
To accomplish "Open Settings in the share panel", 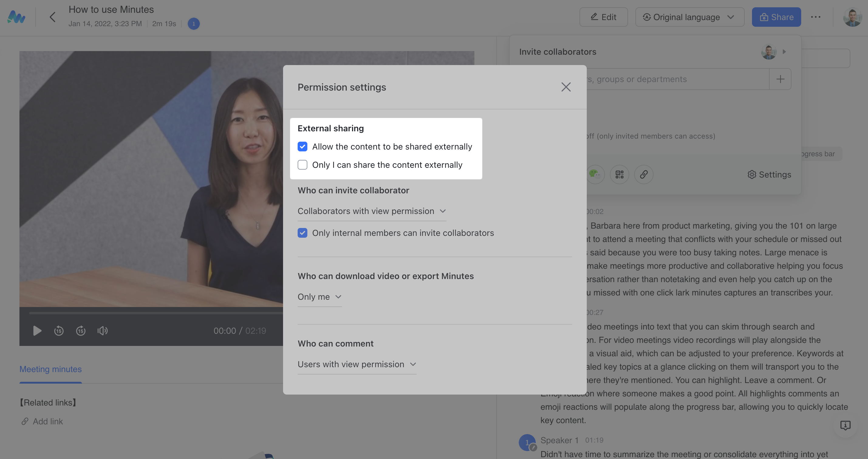I will [769, 174].
